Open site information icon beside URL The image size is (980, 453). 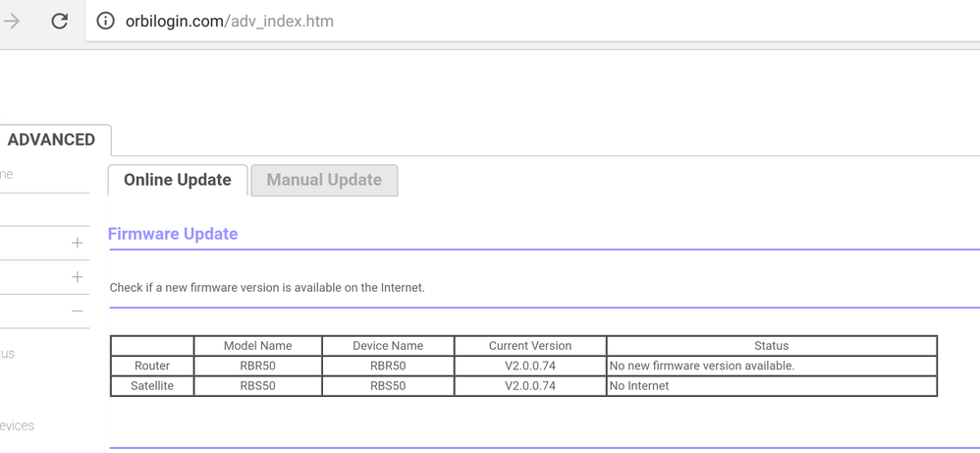pos(104,21)
